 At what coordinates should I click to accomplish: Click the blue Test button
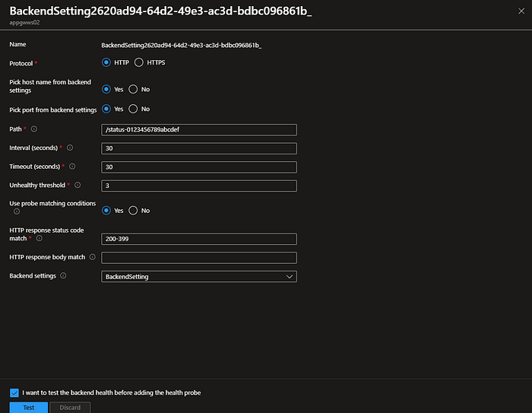click(x=29, y=407)
